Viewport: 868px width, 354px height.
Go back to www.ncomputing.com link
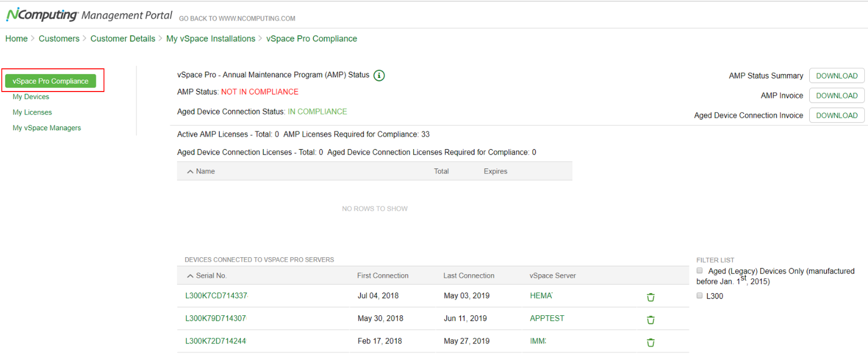pyautogui.click(x=237, y=19)
